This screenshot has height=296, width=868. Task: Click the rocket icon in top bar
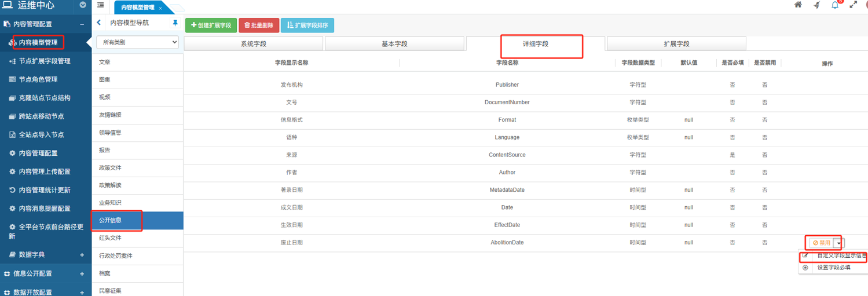tap(816, 5)
